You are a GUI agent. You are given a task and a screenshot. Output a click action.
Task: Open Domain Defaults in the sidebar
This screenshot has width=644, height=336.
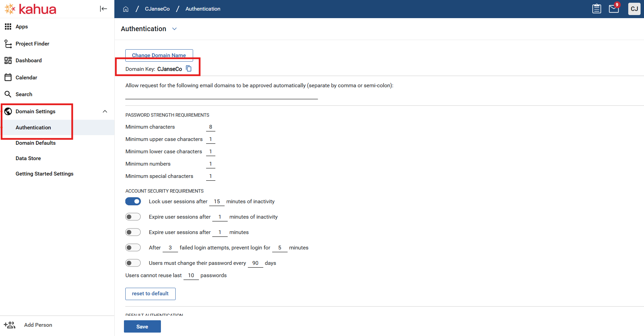(36, 143)
